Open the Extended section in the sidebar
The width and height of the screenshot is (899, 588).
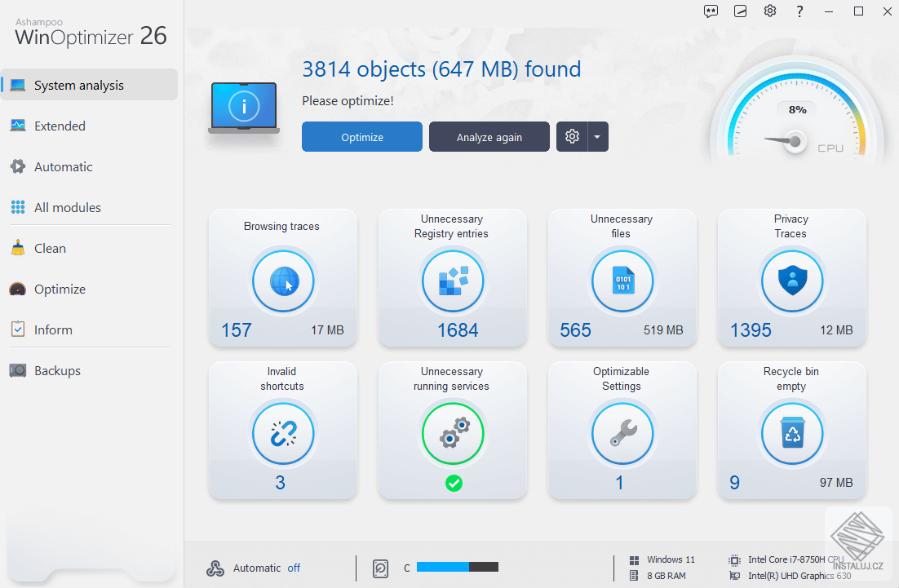coord(90,126)
